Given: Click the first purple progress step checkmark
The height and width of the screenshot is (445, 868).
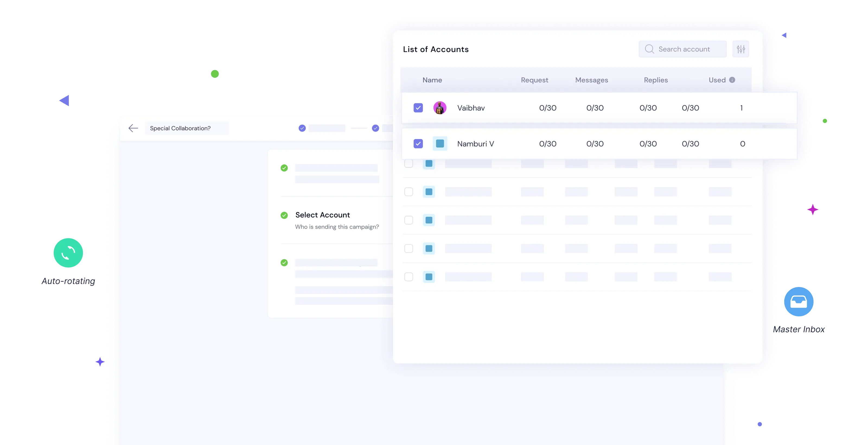Looking at the screenshot, I should [x=302, y=128].
